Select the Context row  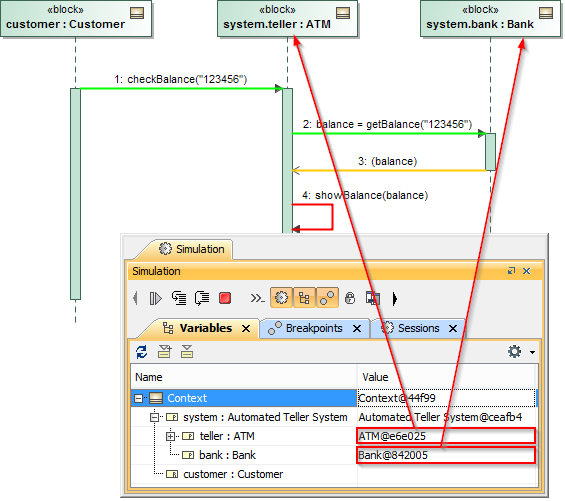pyautogui.click(x=244, y=398)
